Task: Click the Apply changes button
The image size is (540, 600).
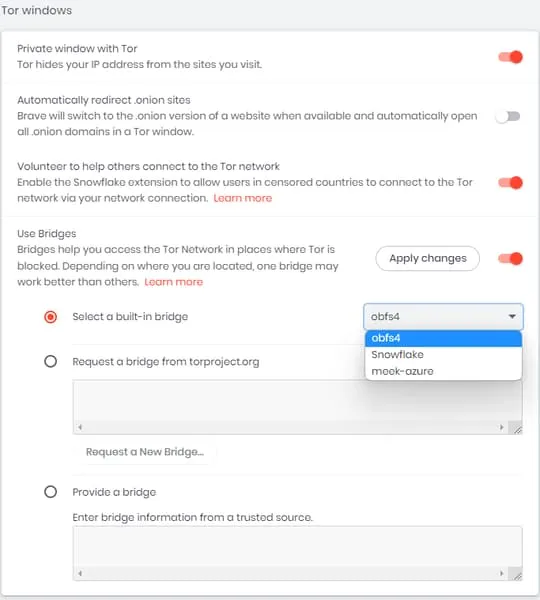Action: (427, 259)
